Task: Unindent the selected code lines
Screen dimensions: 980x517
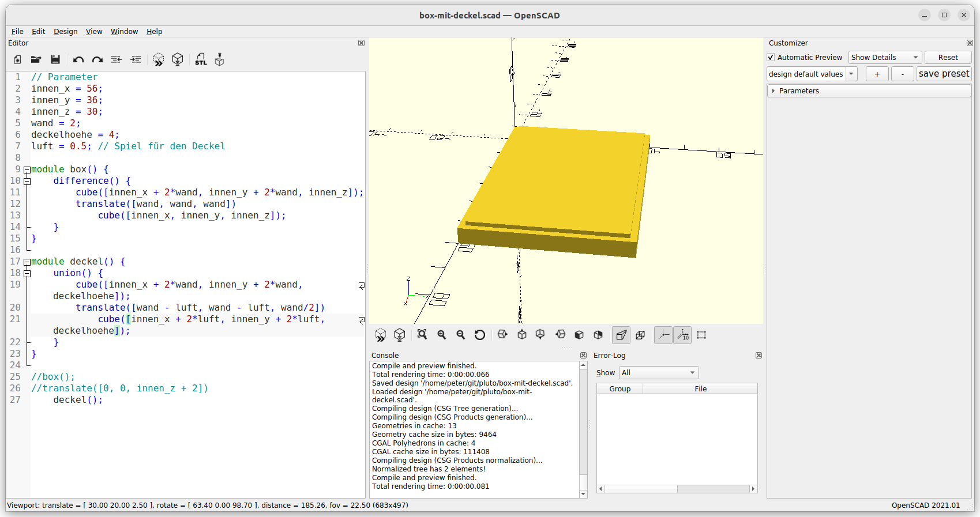Action: (117, 59)
